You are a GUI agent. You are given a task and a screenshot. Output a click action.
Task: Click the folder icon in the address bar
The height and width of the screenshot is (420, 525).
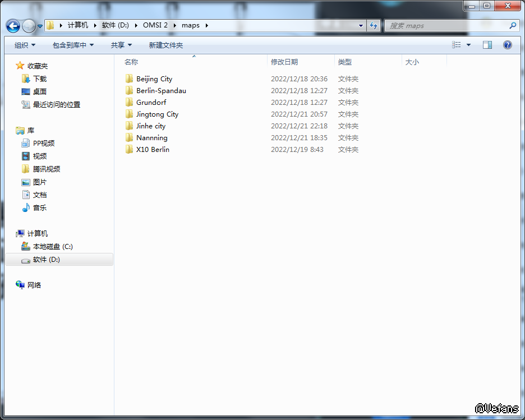coord(50,25)
